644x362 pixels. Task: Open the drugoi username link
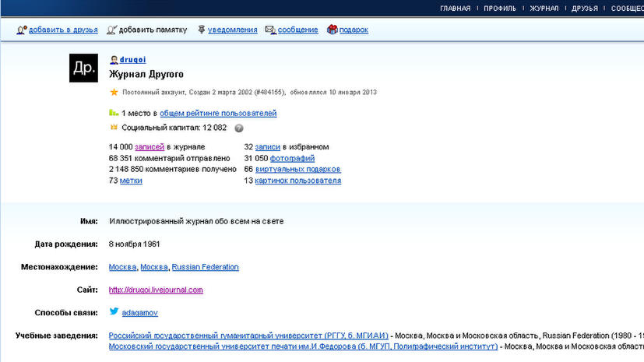tap(132, 60)
